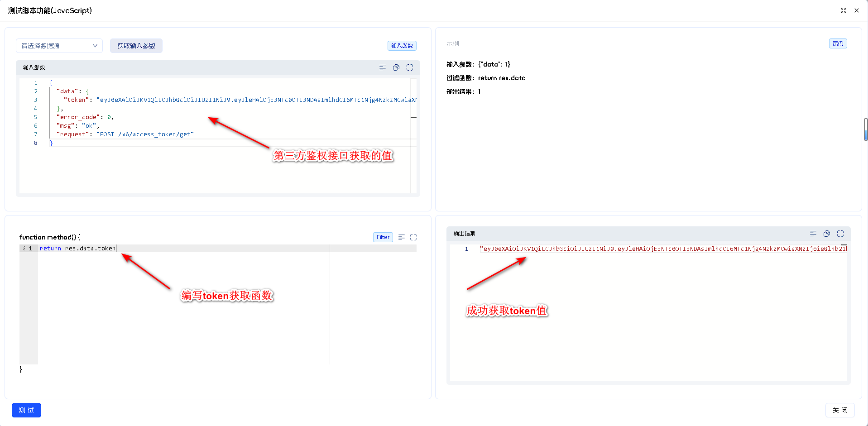Click the theme icon in 输入参数 header
Image resolution: width=868 pixels, height=426 pixels.
[x=396, y=67]
